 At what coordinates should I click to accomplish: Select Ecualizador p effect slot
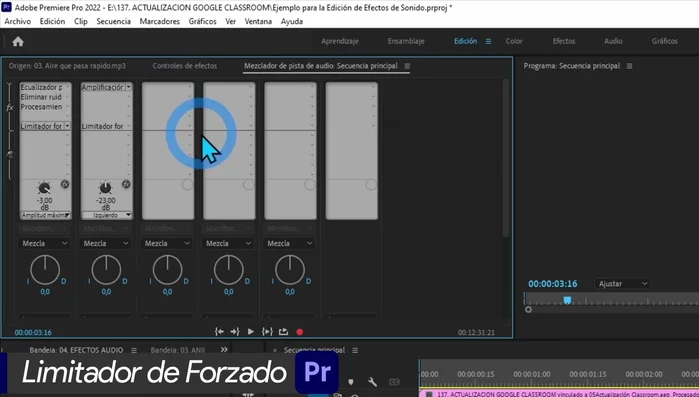coord(41,87)
